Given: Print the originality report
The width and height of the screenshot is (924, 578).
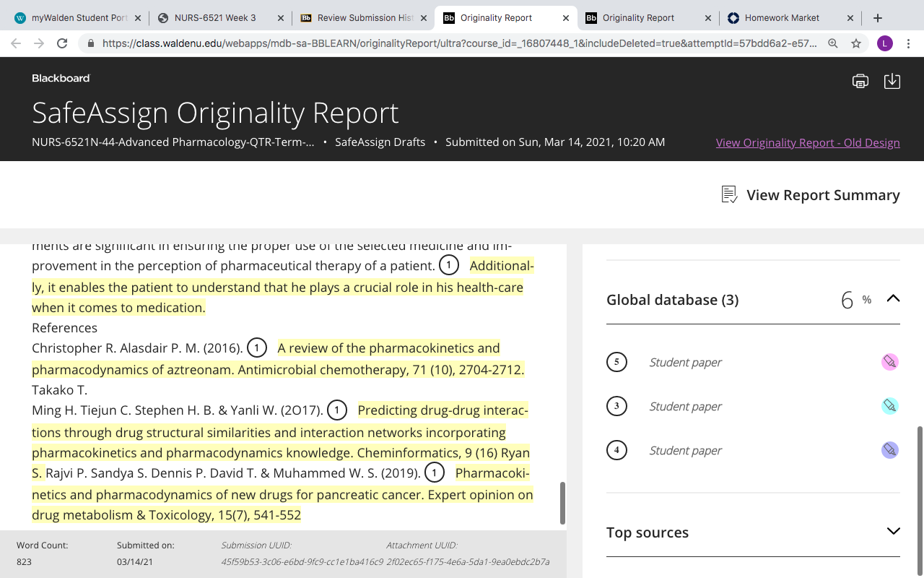Looking at the screenshot, I should [x=860, y=81].
